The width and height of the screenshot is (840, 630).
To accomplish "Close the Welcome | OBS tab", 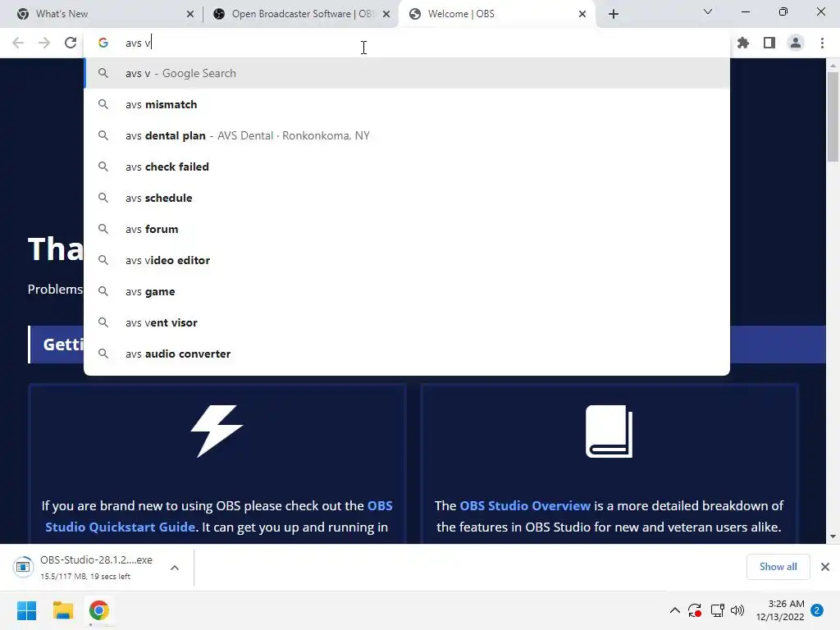I will pos(582,14).
